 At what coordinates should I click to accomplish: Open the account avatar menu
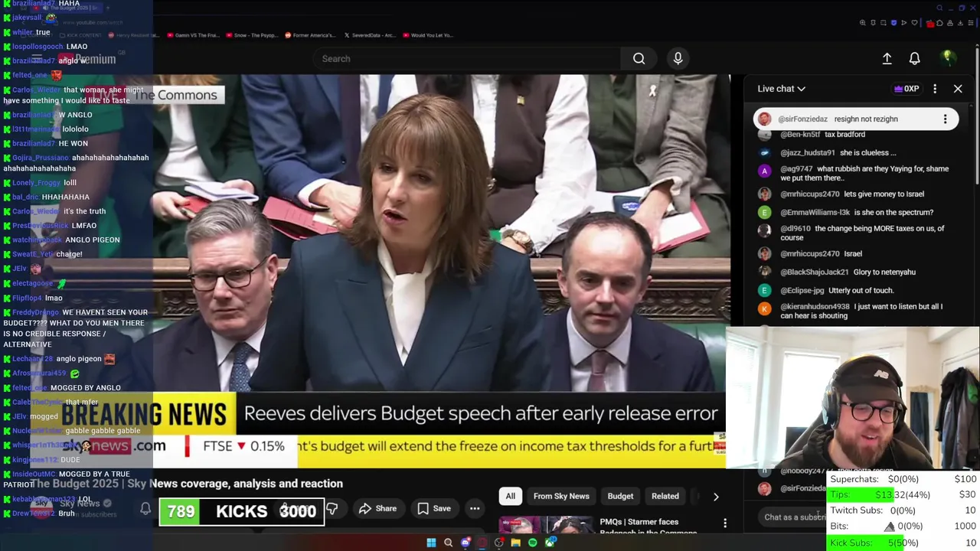click(948, 58)
